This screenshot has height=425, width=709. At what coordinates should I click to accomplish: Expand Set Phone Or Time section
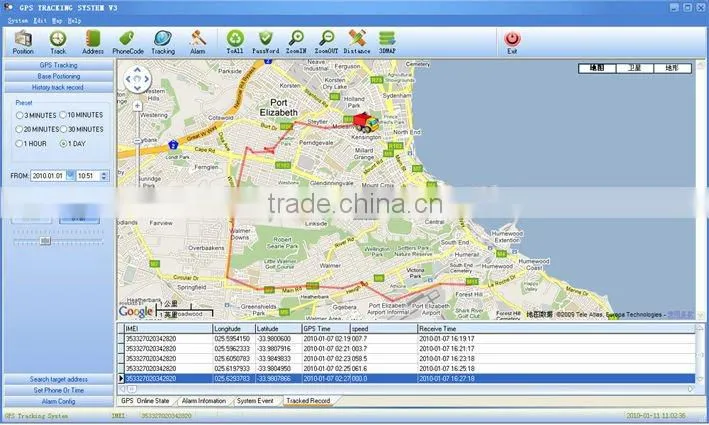click(58, 390)
